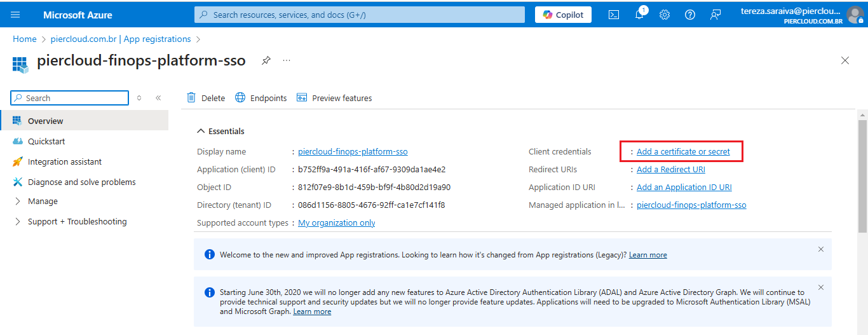Click Add a certificate or secret

pos(683,152)
